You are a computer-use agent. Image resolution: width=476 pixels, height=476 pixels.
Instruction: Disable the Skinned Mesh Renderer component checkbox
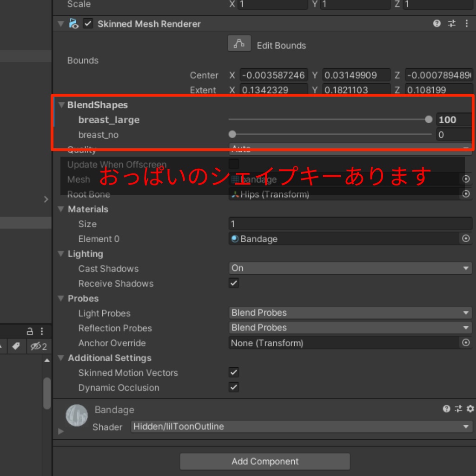(88, 24)
